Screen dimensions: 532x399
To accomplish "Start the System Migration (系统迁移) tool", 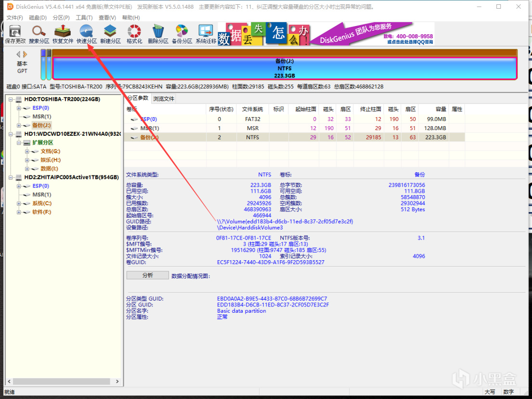I will coord(206,34).
